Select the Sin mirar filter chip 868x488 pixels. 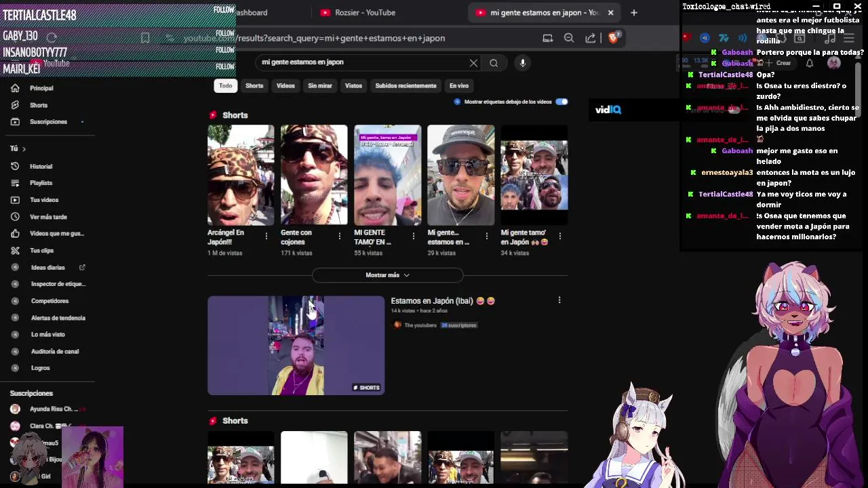320,85
